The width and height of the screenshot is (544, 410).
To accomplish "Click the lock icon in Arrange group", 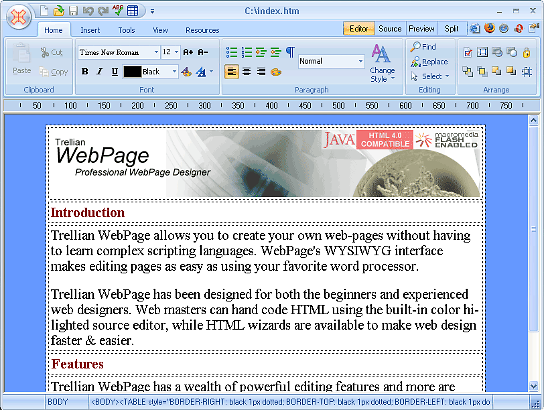I will pyautogui.click(x=526, y=52).
